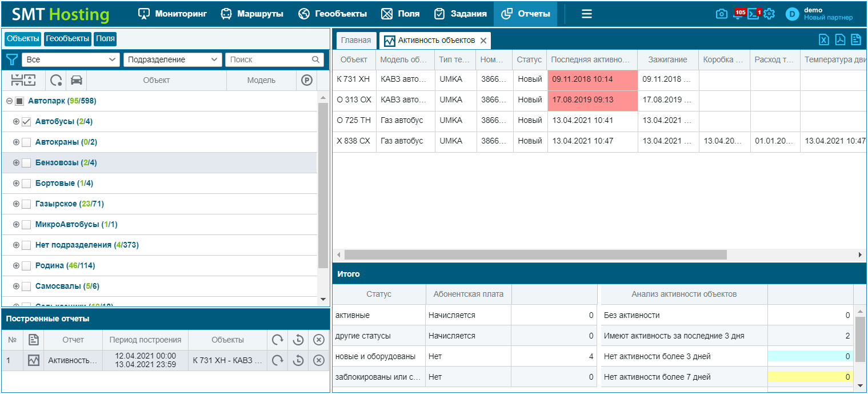This screenshot has height=394, width=868.
Task: Click history clock icon in reports header
Action: [298, 340]
